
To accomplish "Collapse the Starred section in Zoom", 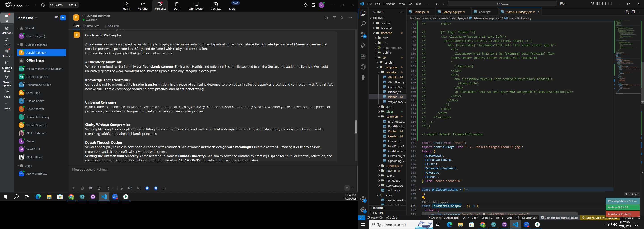I will [18, 28].
